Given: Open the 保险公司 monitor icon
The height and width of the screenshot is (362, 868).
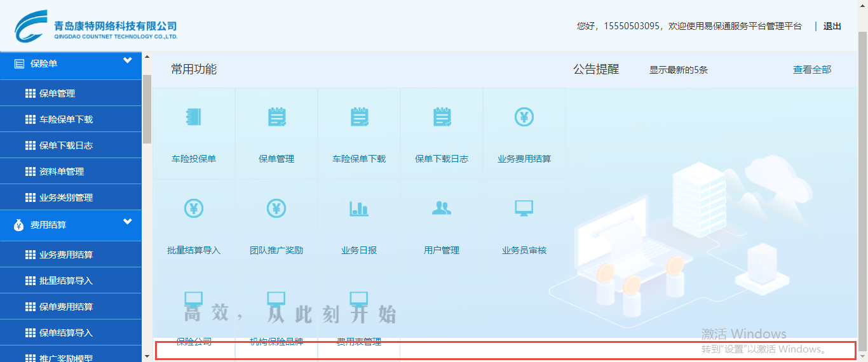Looking at the screenshot, I should coord(193,299).
